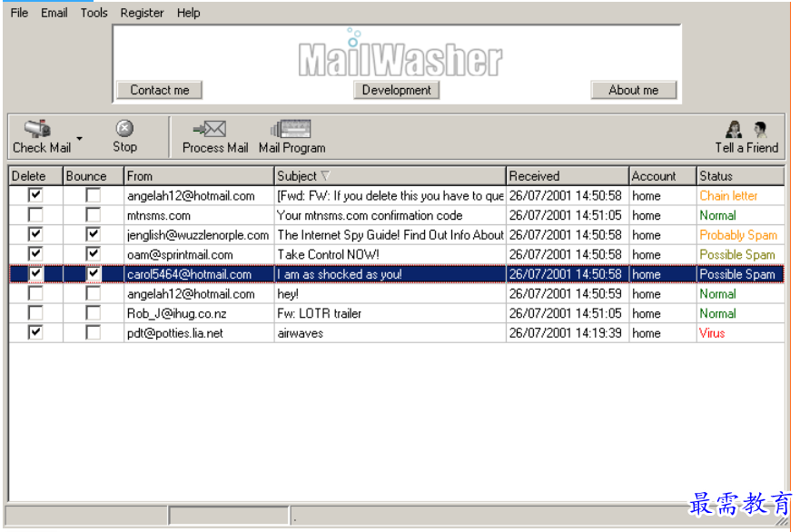Screen dimensions: 800x532
Task: Select sender jenglish@wuzzlenorple.com
Action: pyautogui.click(x=198, y=235)
